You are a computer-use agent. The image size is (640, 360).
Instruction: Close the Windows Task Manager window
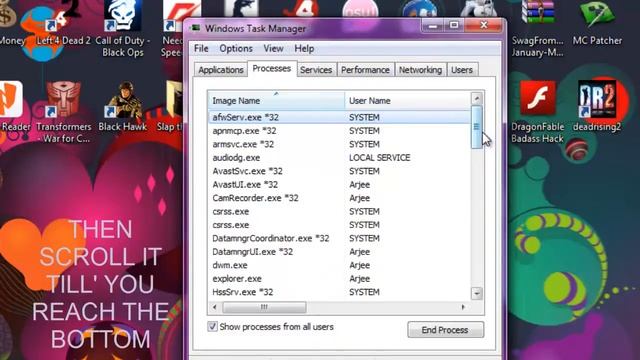tap(484, 25)
